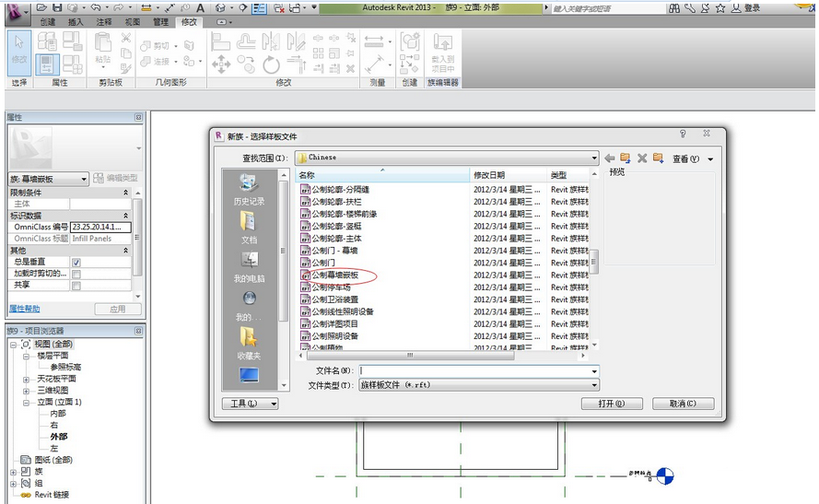The width and height of the screenshot is (819, 504).
Task: Go back using the dialog's back arrow
Action: click(610, 158)
